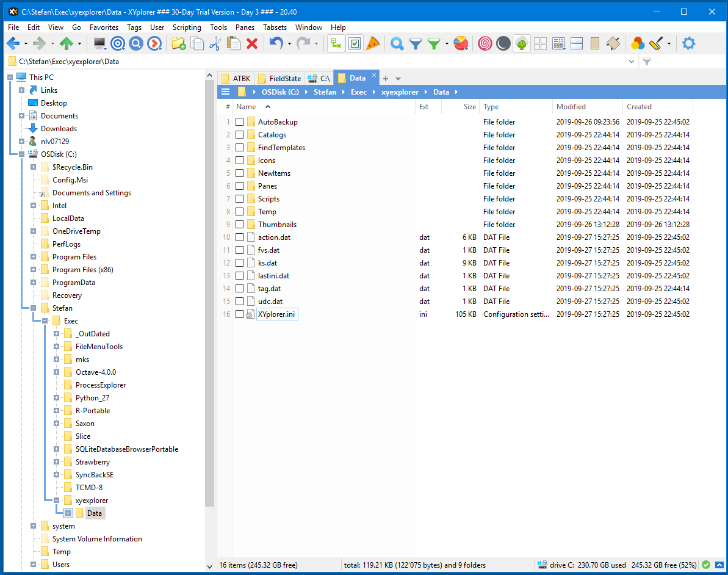This screenshot has width=728, height=575.
Task: Click the scissors Cut icon
Action: tap(215, 43)
